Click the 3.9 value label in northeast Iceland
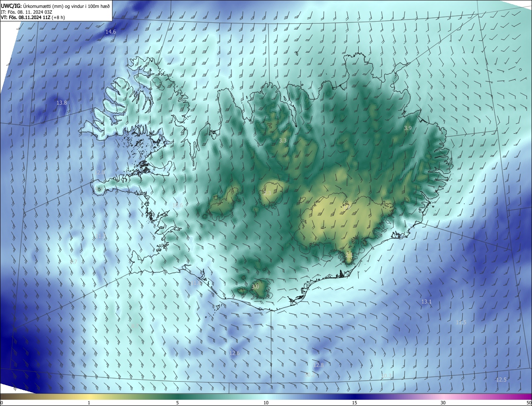Screen dimensions: 532x406 pos(408,128)
